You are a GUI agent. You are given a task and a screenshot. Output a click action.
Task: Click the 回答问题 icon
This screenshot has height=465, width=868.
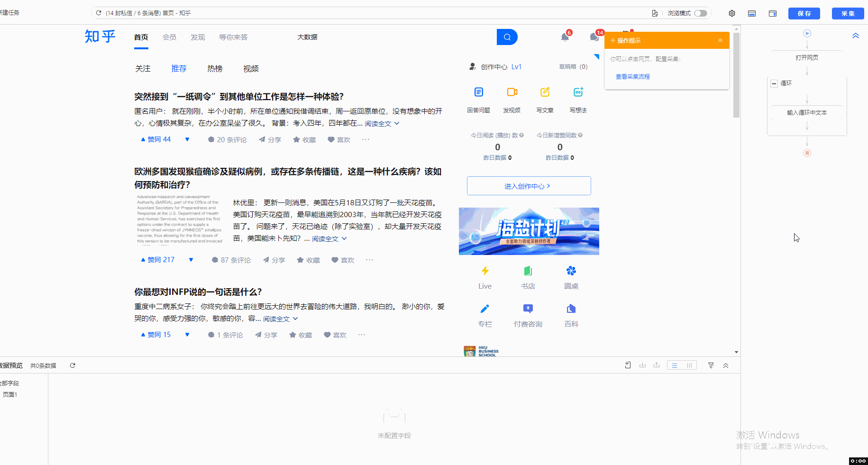[x=479, y=92]
